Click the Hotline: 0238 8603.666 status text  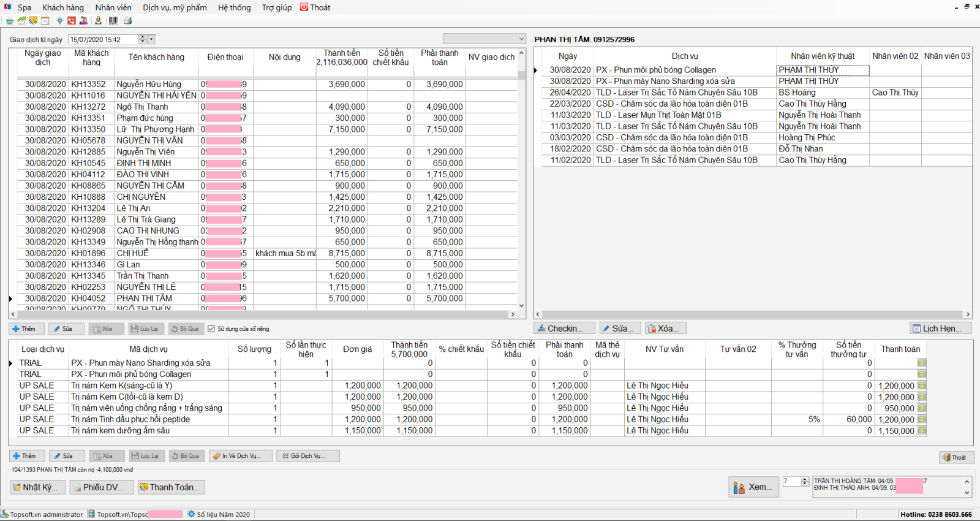(936, 514)
